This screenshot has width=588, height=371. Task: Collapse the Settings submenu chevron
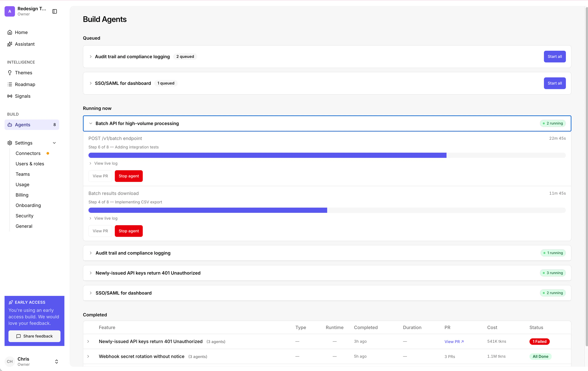54,143
